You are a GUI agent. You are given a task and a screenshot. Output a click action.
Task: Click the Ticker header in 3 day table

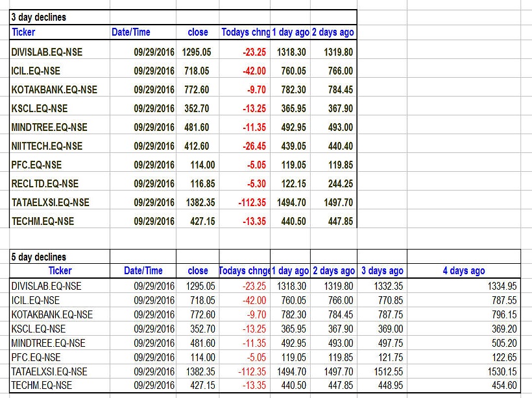pos(24,32)
